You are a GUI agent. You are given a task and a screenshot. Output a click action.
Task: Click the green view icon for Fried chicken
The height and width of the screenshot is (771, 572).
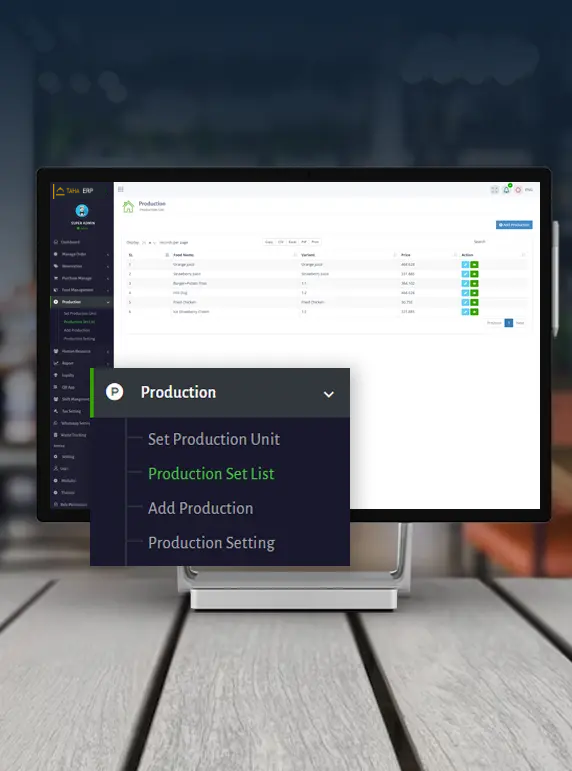[x=475, y=302]
